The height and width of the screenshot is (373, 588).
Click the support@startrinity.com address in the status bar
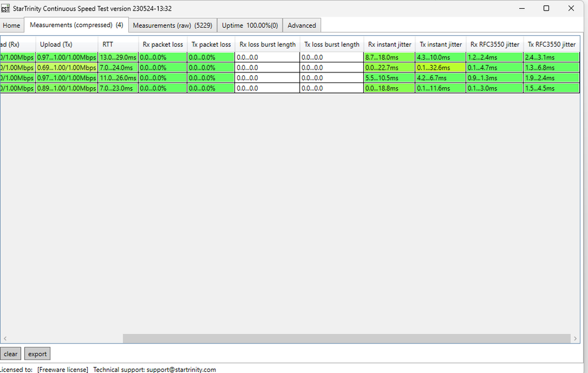[181, 369]
